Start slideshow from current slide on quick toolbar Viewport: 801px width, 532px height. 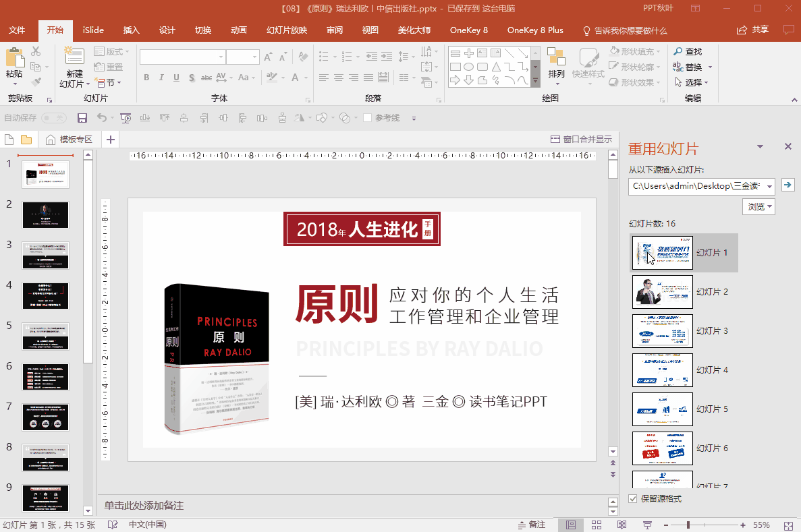click(126, 117)
